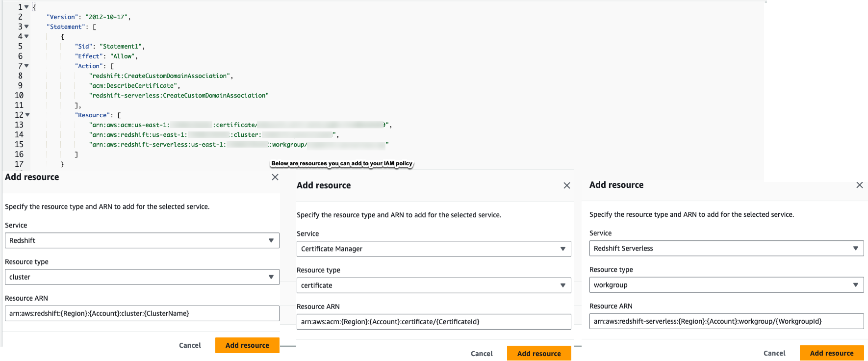Edit the Redshift cluster Resource ARN field
This screenshot has width=868, height=361.
(x=142, y=313)
